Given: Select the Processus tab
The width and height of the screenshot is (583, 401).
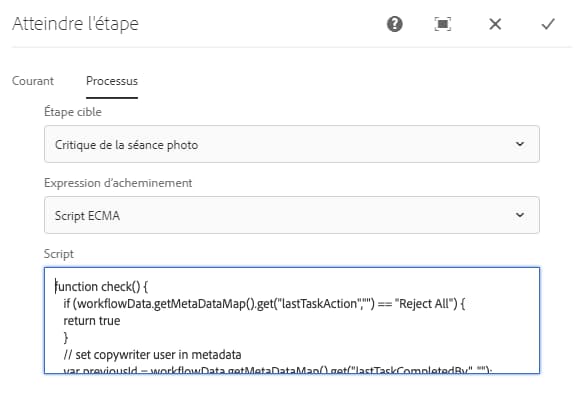Looking at the screenshot, I should point(112,81).
